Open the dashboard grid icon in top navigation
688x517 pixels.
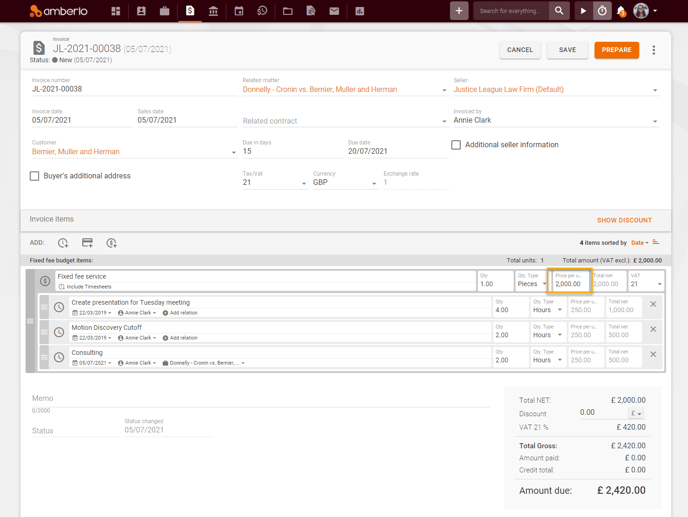tap(116, 11)
